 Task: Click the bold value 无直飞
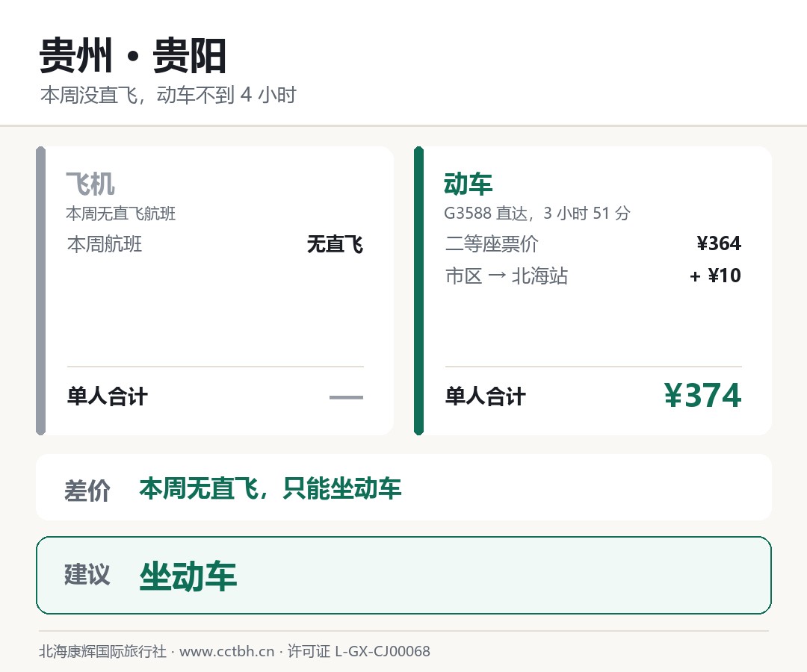click(335, 243)
